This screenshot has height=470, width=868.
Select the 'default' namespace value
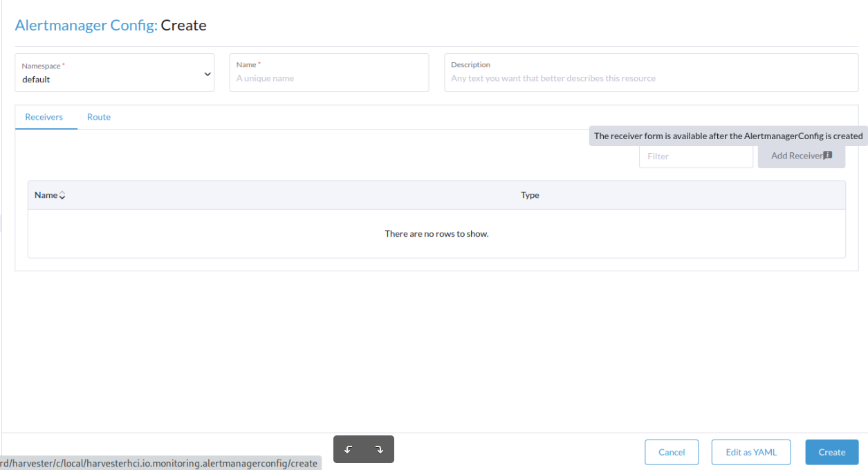36,80
